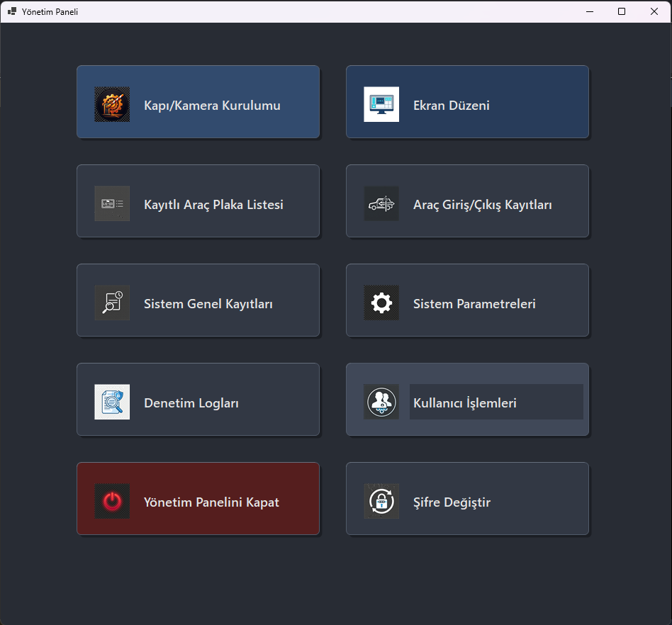Click the red power icon
The image size is (672, 625).
[112, 501]
